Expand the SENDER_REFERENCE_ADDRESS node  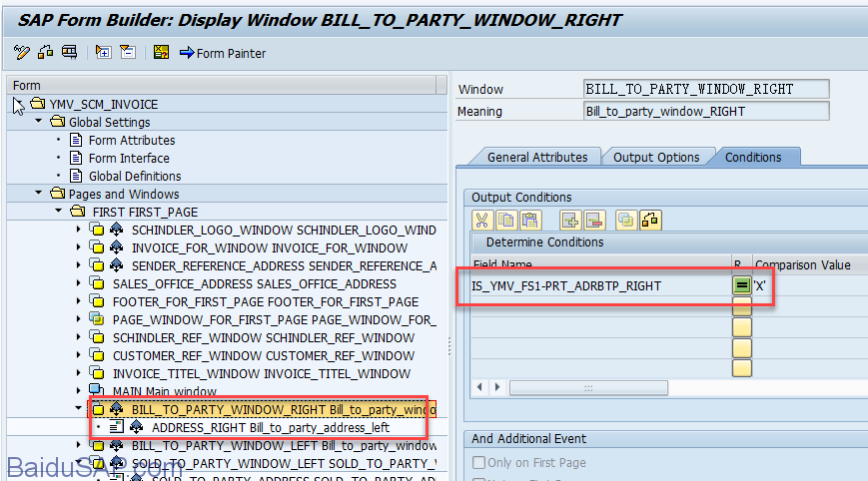78,264
